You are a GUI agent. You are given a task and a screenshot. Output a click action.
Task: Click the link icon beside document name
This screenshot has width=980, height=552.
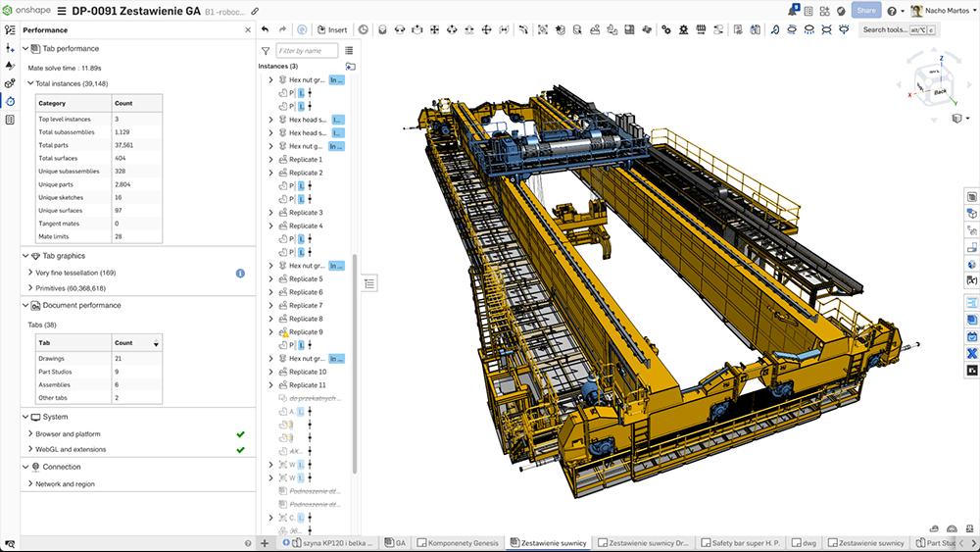tap(256, 12)
